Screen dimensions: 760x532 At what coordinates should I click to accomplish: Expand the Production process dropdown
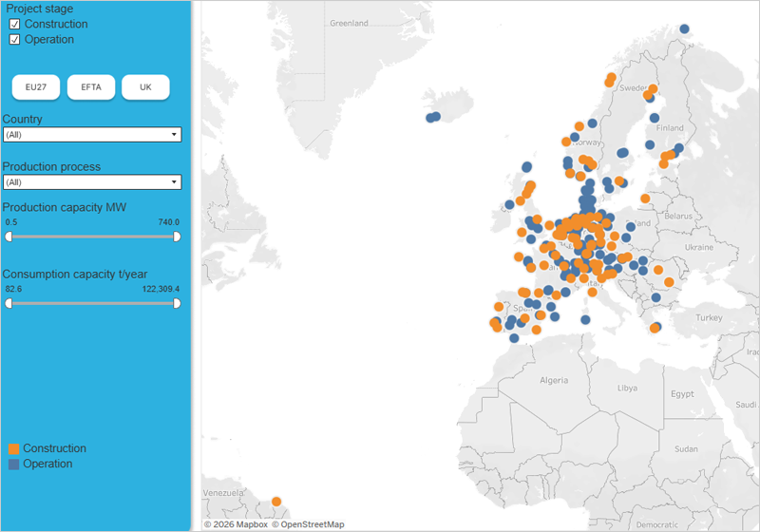coord(92,182)
